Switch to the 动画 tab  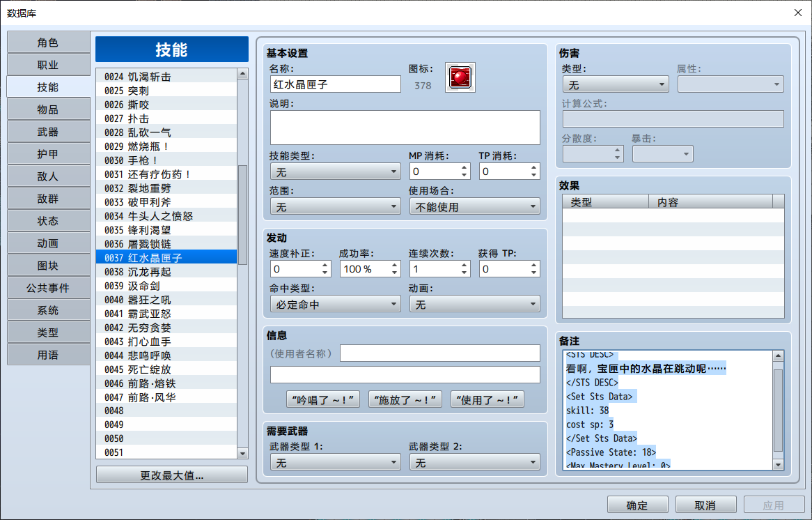tap(48, 243)
